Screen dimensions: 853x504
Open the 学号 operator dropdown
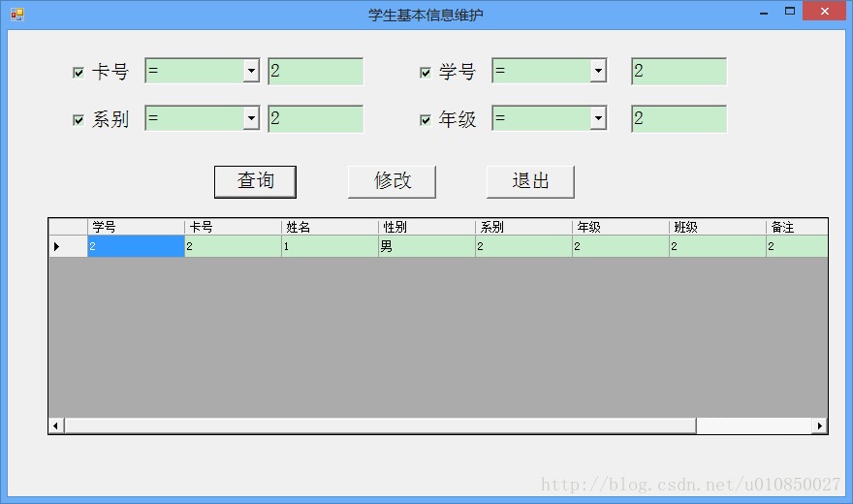point(598,71)
